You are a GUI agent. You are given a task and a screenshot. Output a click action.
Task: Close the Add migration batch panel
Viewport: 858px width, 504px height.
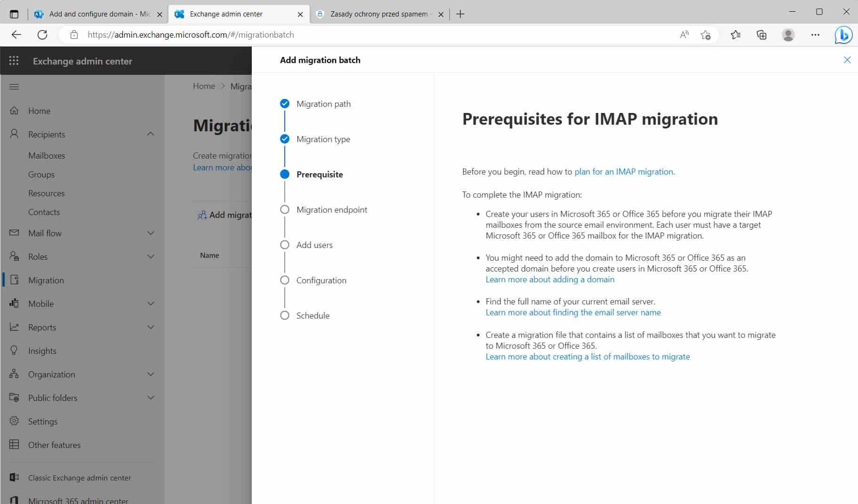coord(847,60)
